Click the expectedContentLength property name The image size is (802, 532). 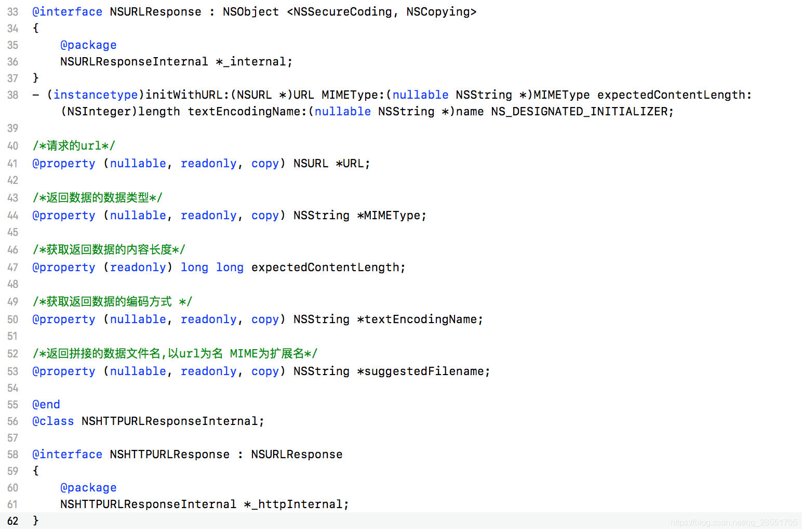[327, 267]
